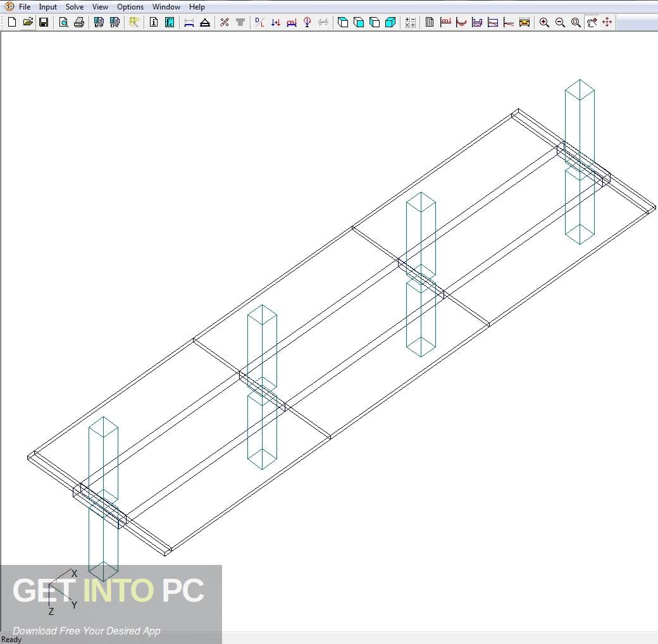Zoom out with minus magnifier

[560, 22]
